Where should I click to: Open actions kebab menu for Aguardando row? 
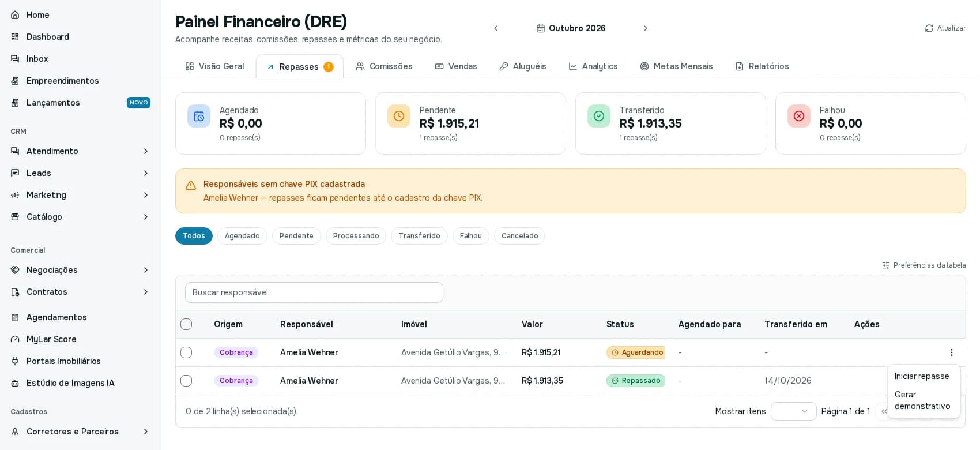951,352
